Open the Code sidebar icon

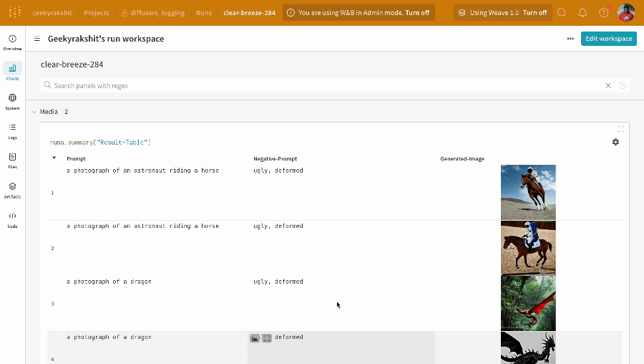coord(12,219)
